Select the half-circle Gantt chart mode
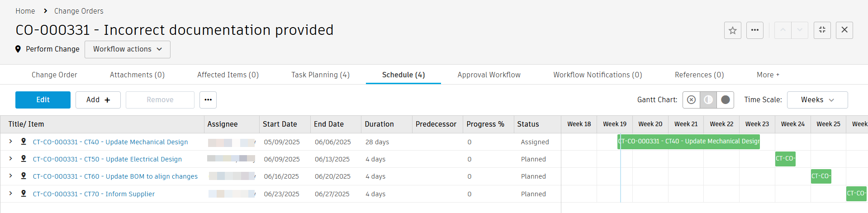The width and height of the screenshot is (868, 213). click(x=708, y=100)
